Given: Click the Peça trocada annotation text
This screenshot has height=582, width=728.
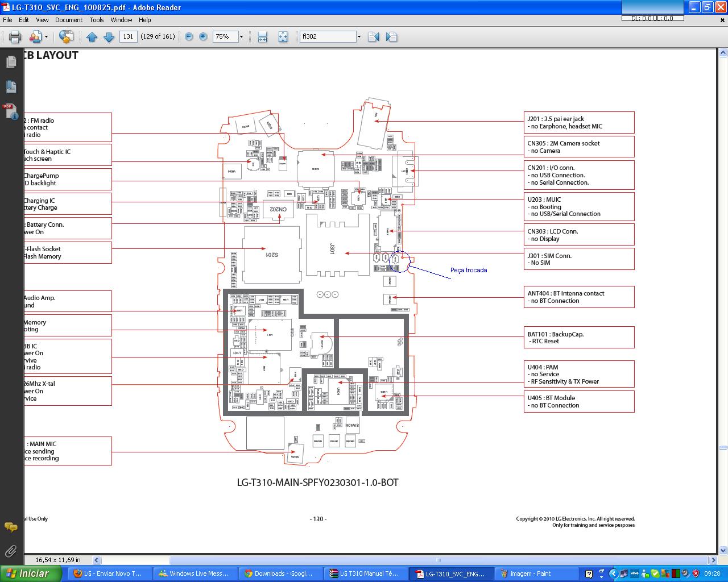Looking at the screenshot, I should 469,270.
